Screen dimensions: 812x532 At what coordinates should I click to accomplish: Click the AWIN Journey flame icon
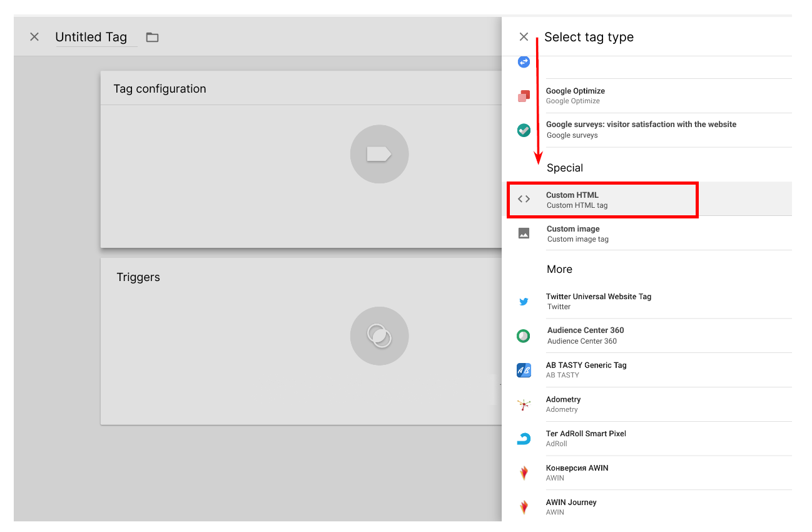tap(524, 507)
